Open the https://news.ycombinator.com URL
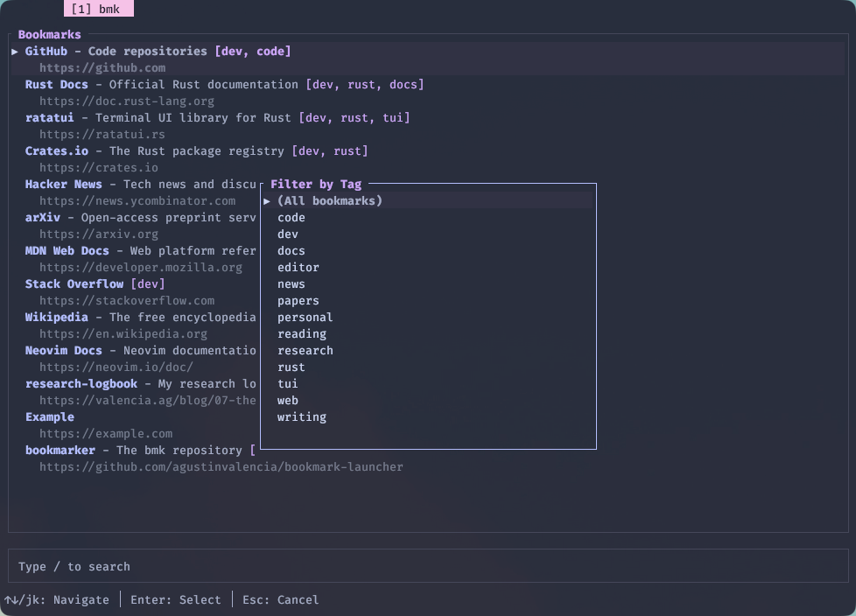Viewport: 856px width, 616px height. (137, 201)
